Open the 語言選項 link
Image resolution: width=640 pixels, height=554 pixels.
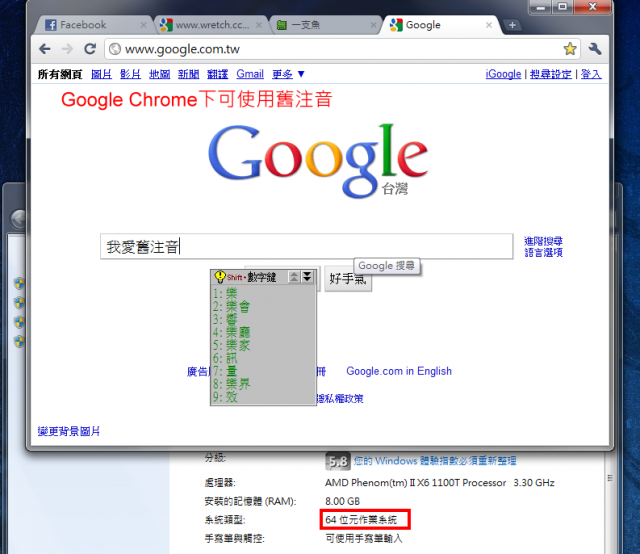[543, 253]
